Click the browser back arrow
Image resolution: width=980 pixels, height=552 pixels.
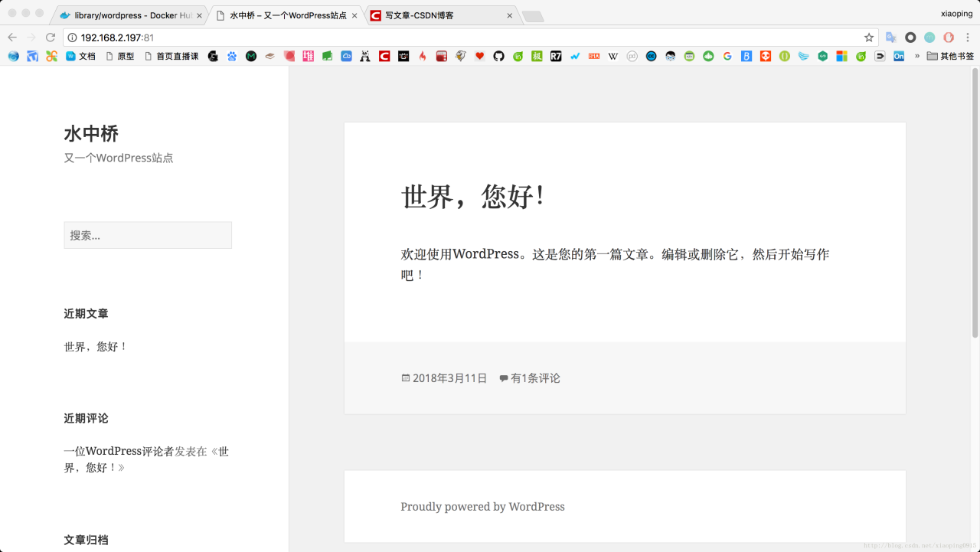coord(12,38)
